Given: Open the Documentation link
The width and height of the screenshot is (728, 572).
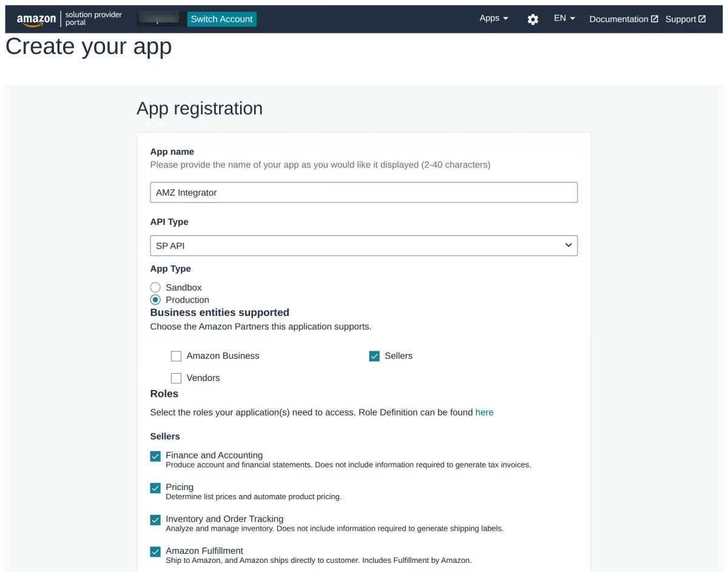Looking at the screenshot, I should click(624, 19).
